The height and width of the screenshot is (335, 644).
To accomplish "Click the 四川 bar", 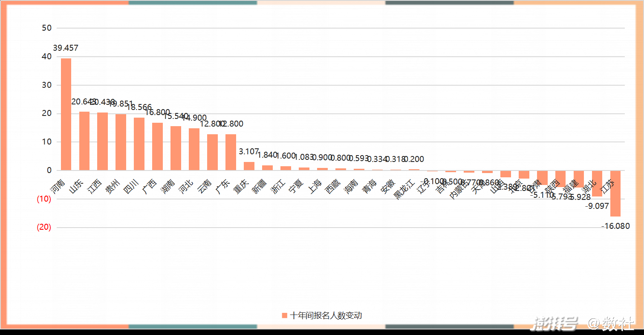I will 139,144.
